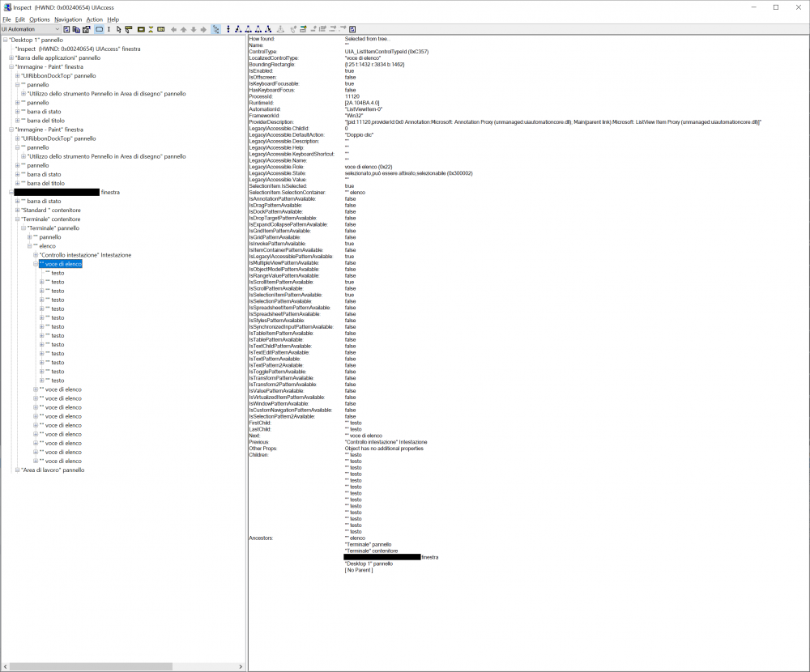Expand "Barra delle applicazioni" pannello node

pos(11,57)
